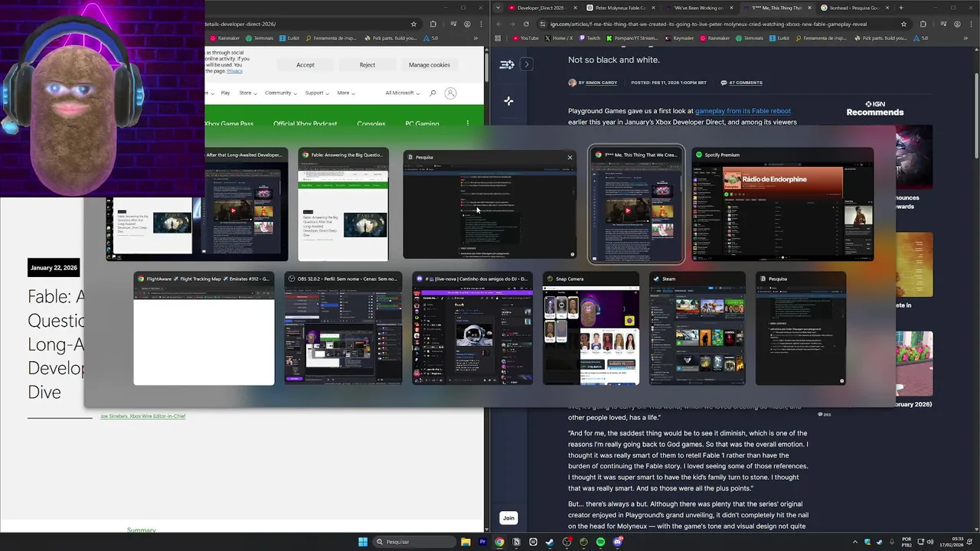The image size is (980, 551).
Task: Select Steam window thumbnail in task switcher
Action: [697, 328]
